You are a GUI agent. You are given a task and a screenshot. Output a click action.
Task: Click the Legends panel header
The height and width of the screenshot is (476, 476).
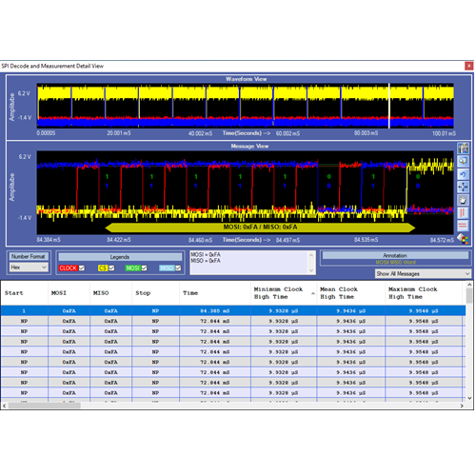[120, 257]
